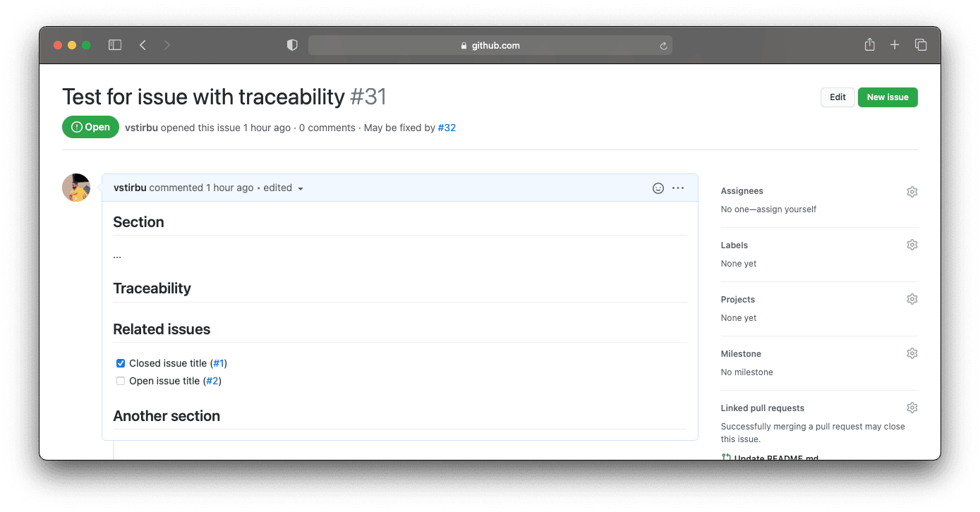Open the emoji reaction picker on the comment
Image resolution: width=980 pixels, height=512 pixels.
[658, 188]
